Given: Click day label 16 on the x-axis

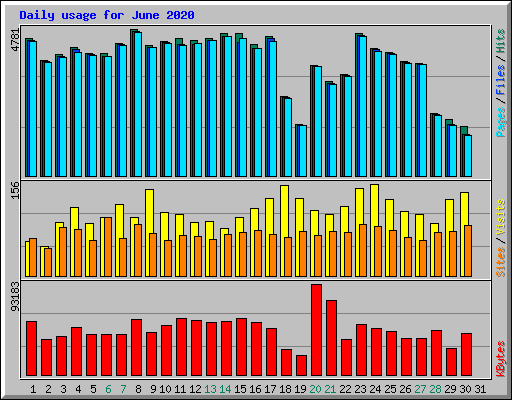Looking at the screenshot, I should point(255,389).
